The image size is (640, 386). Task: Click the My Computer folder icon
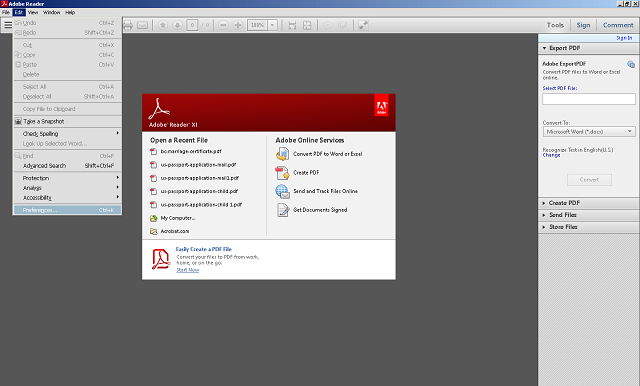pyautogui.click(x=153, y=218)
